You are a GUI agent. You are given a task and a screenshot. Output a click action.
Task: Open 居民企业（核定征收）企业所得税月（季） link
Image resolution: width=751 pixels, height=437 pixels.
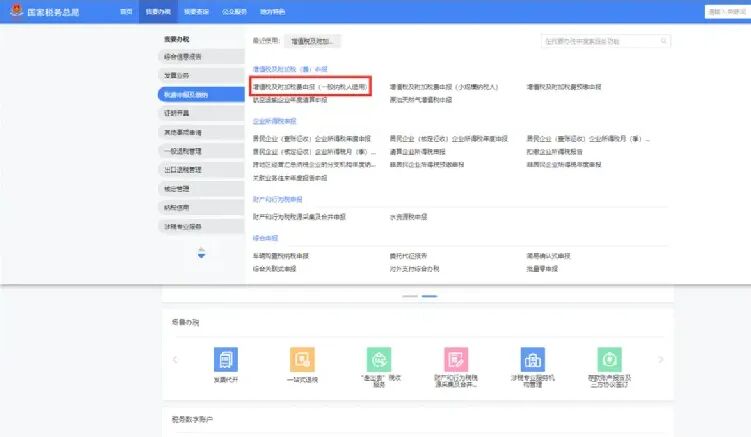314,151
